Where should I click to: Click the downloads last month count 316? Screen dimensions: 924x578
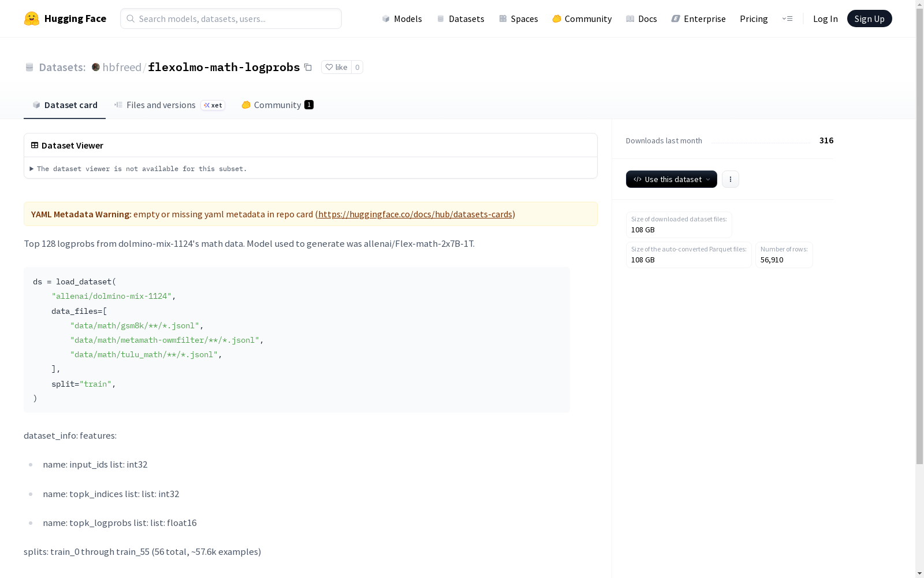coord(826,140)
